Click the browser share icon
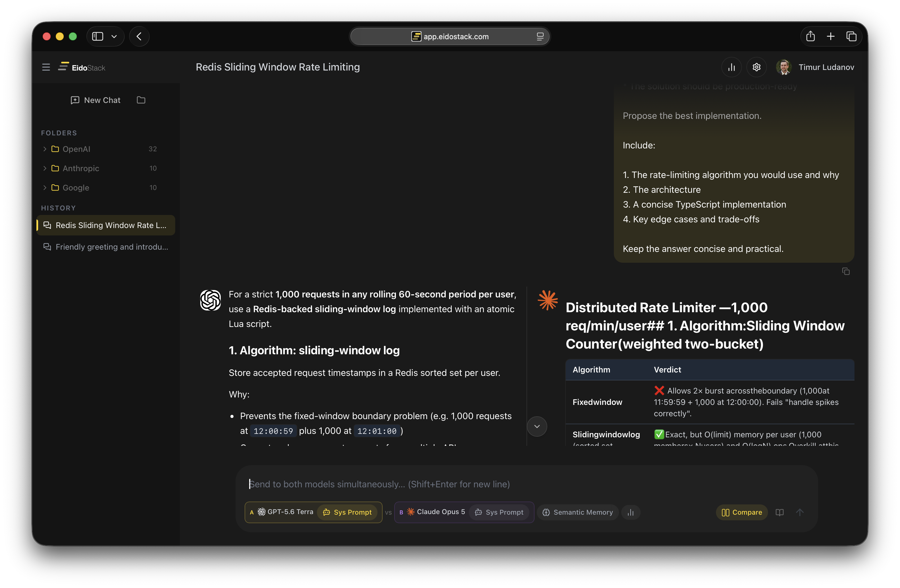 pos(810,36)
